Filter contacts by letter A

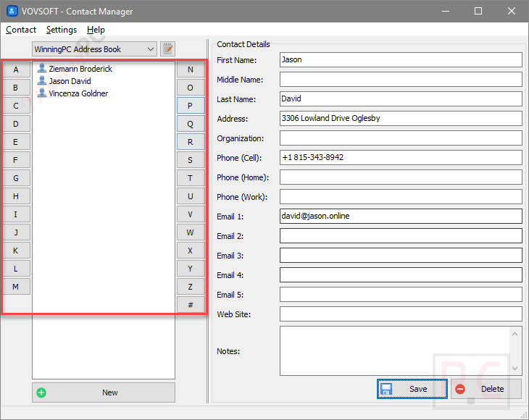point(16,70)
